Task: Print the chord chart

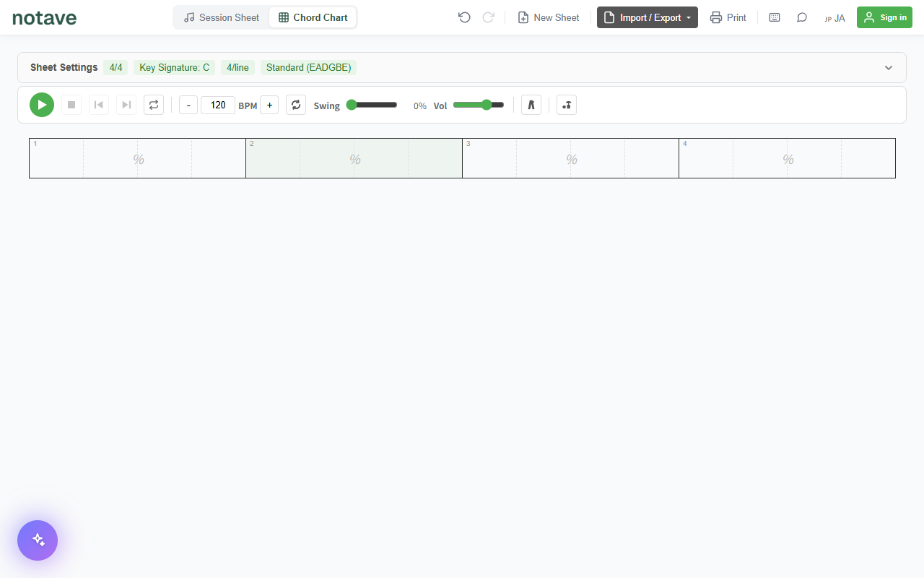Action: coord(728,17)
